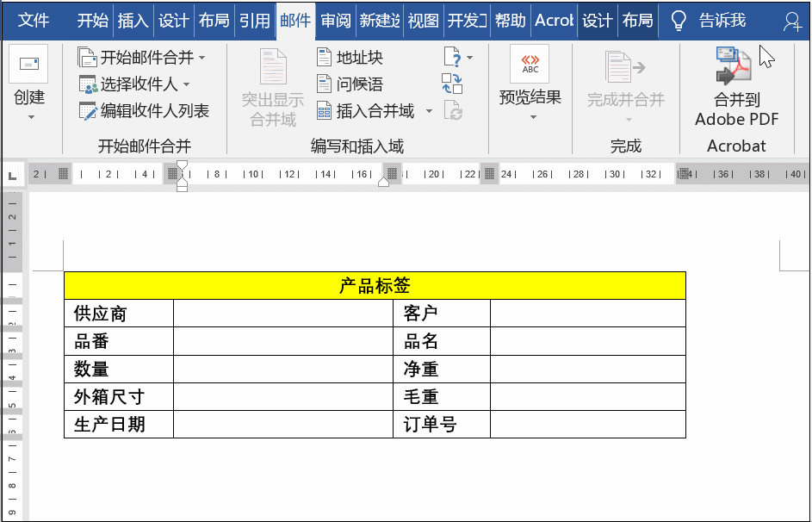The width and height of the screenshot is (812, 522).
Task: Toggle the ABC preview results highlight
Action: pyautogui.click(x=530, y=63)
